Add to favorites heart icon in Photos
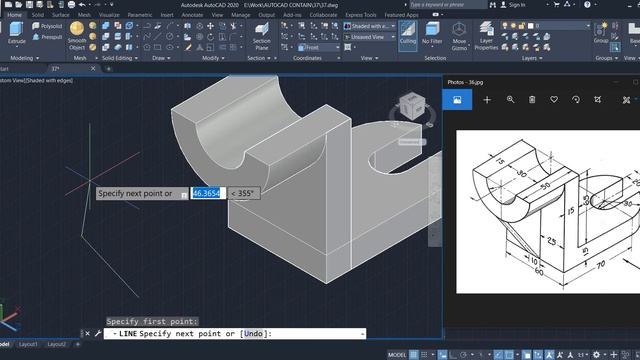The width and height of the screenshot is (640, 360). point(554,100)
